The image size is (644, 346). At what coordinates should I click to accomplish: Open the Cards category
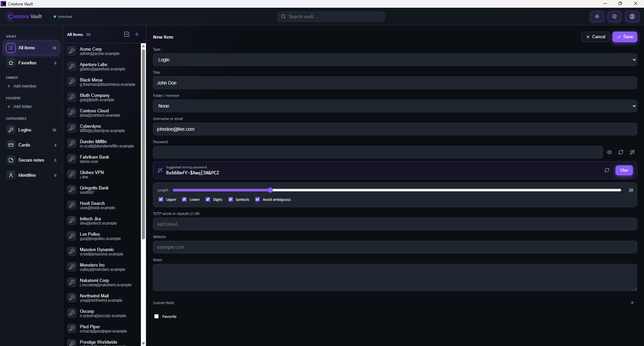click(x=32, y=145)
